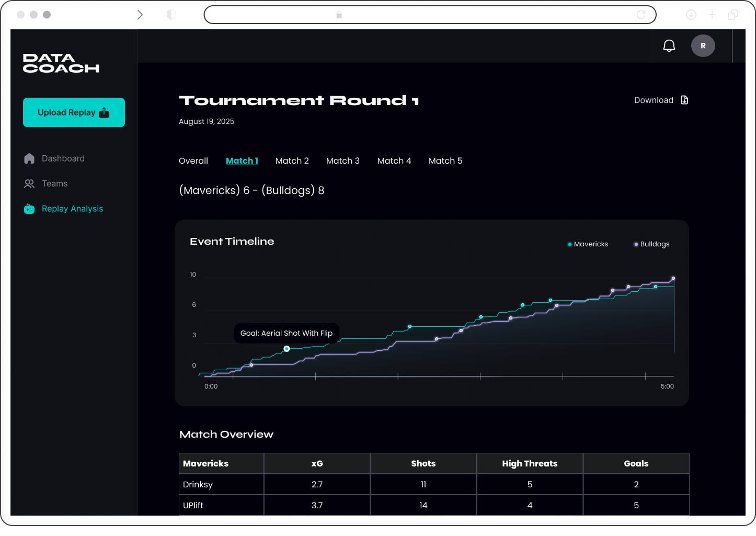Click the R profile avatar
The width and height of the screenshot is (756, 536).
tap(703, 45)
